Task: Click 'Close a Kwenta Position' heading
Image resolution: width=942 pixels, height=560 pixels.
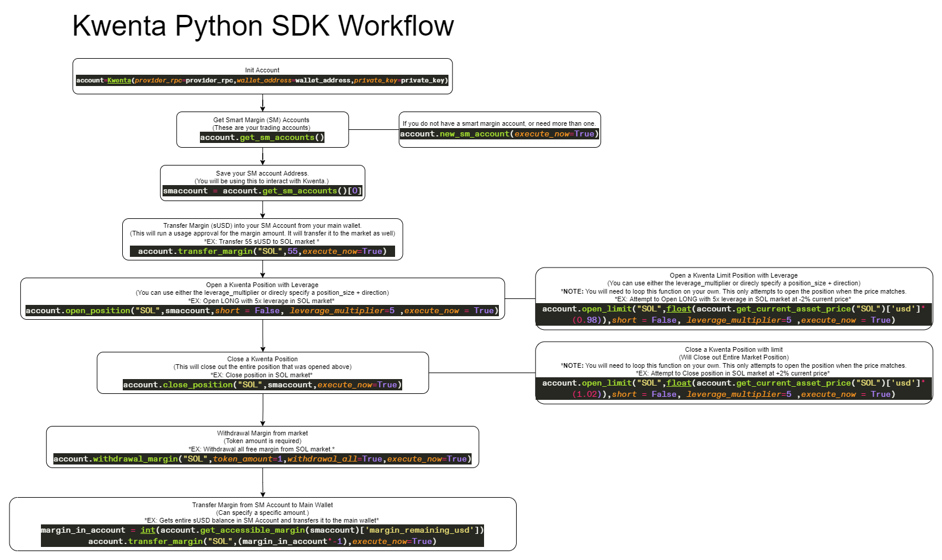Action: pyautogui.click(x=262, y=359)
